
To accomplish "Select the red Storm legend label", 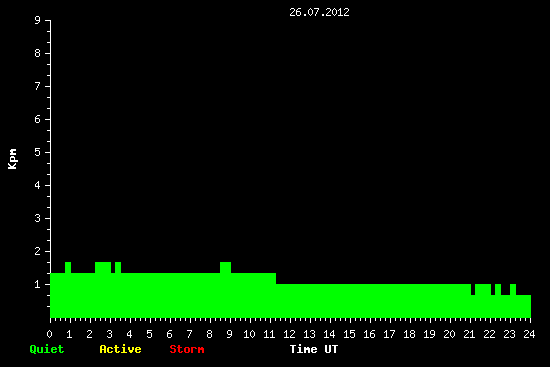I will (187, 349).
